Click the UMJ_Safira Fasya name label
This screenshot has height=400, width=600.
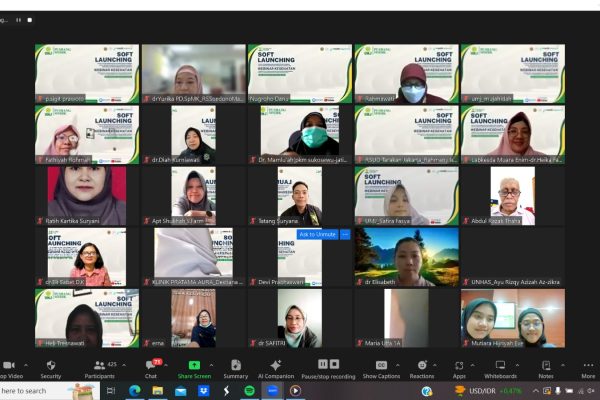[x=387, y=221]
